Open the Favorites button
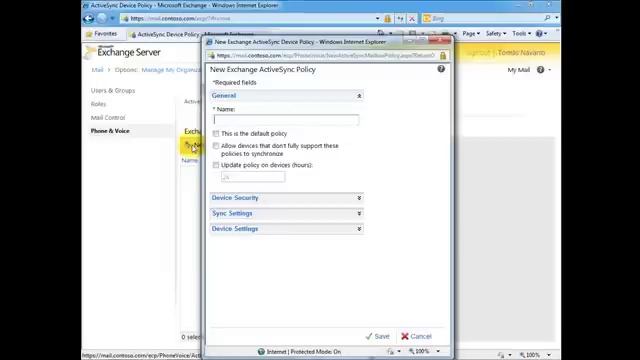The image size is (640, 360). [x=101, y=34]
